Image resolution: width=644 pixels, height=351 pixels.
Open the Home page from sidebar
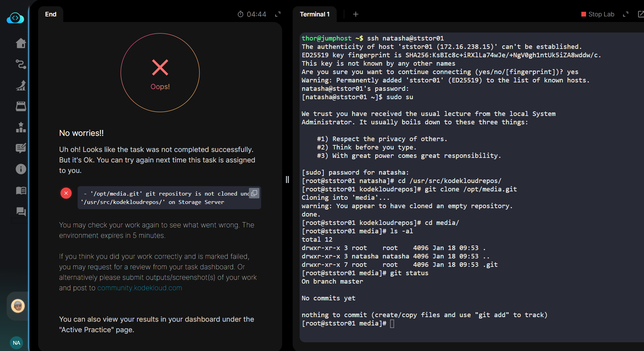tap(21, 43)
